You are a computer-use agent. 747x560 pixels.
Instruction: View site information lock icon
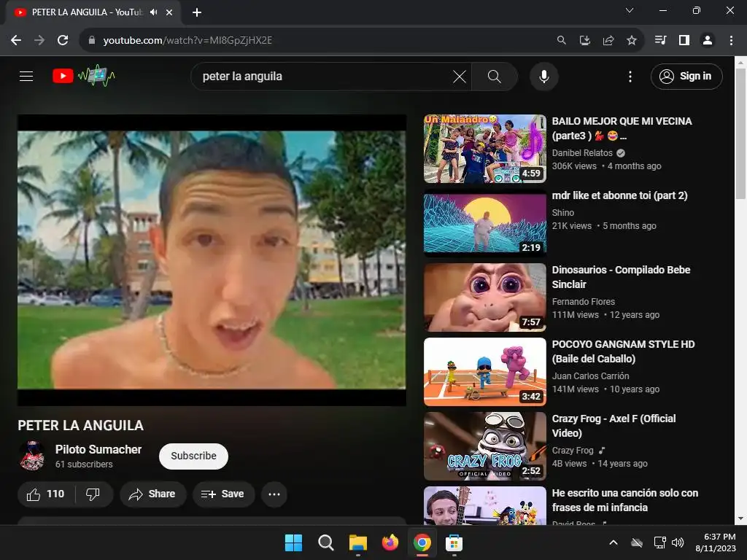(92, 41)
